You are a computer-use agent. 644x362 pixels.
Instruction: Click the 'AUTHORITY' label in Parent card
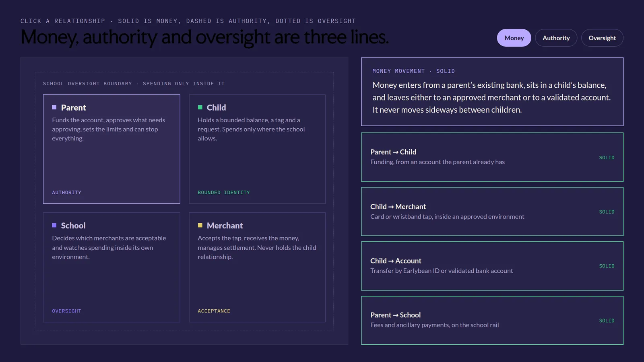tap(66, 193)
